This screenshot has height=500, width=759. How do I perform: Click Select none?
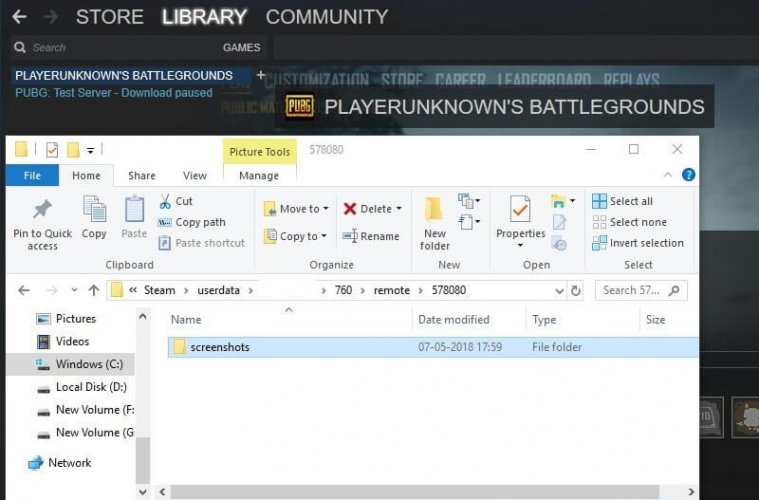point(629,222)
